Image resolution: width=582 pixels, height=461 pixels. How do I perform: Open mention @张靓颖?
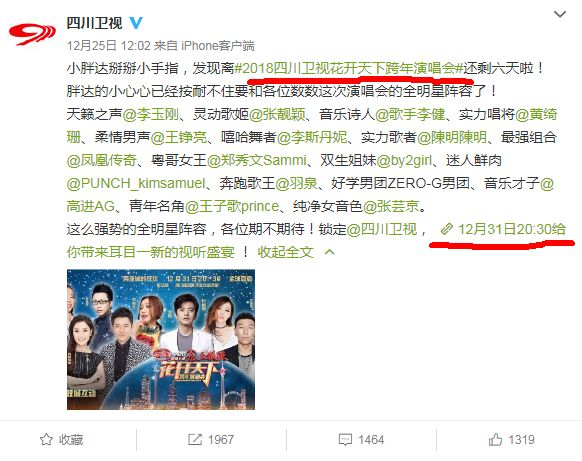tap(277, 114)
